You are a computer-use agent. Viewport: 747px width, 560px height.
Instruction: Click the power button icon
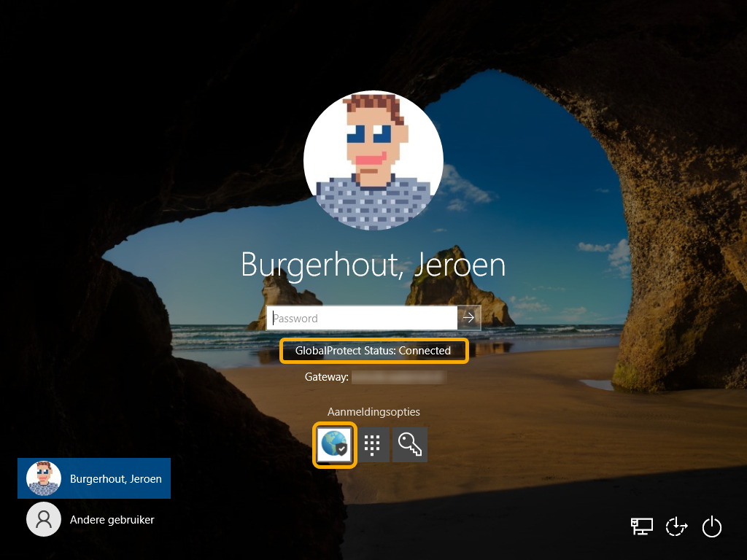(x=712, y=526)
